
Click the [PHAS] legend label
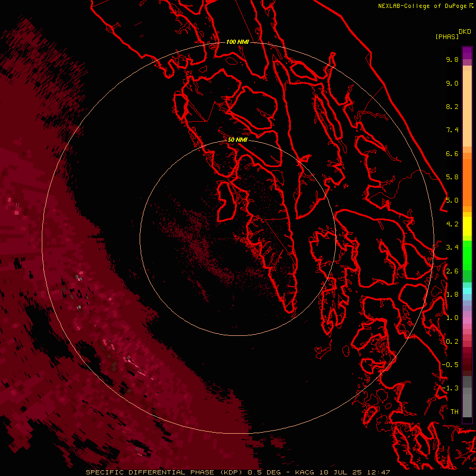447,37
